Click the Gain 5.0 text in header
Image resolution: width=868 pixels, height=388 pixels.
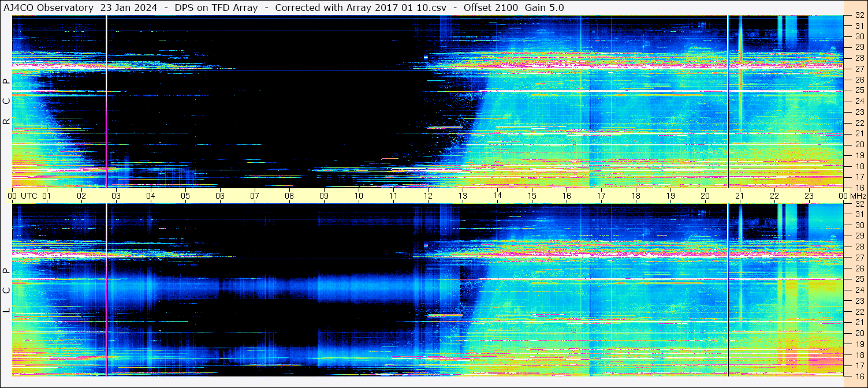pos(545,8)
